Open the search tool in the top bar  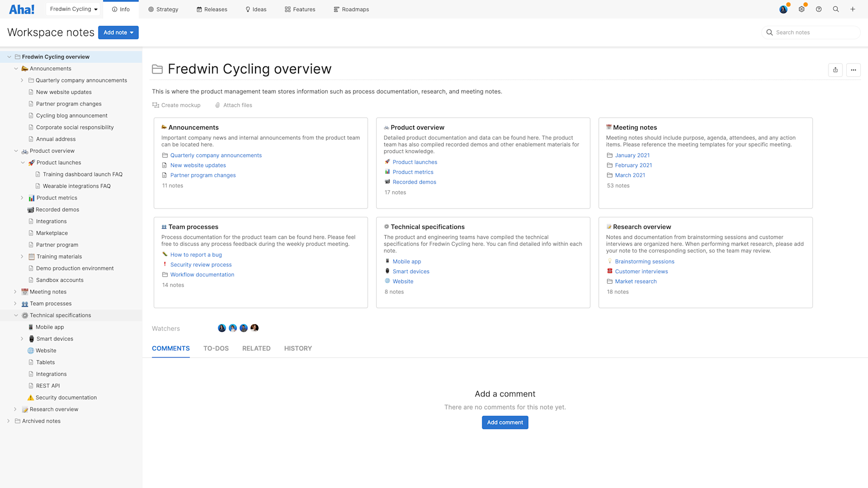pyautogui.click(x=836, y=9)
